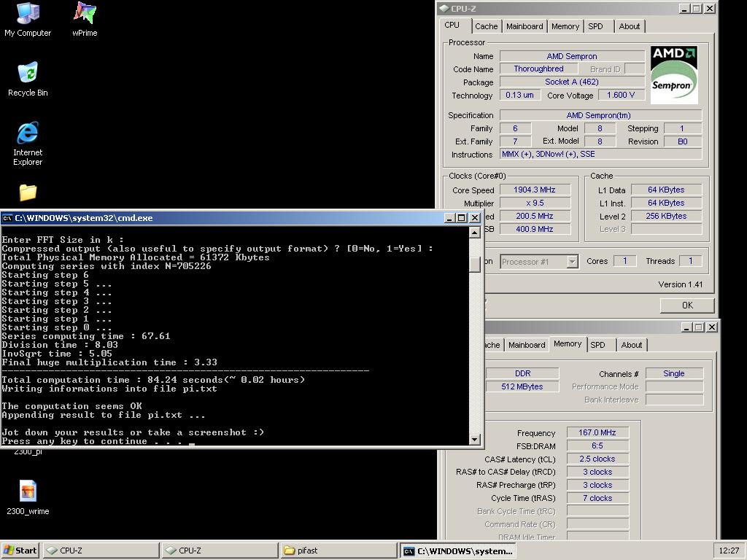Image resolution: width=747 pixels, height=560 pixels.
Task: Open the Mainboard tab in top CPU-Z
Action: [x=525, y=26]
